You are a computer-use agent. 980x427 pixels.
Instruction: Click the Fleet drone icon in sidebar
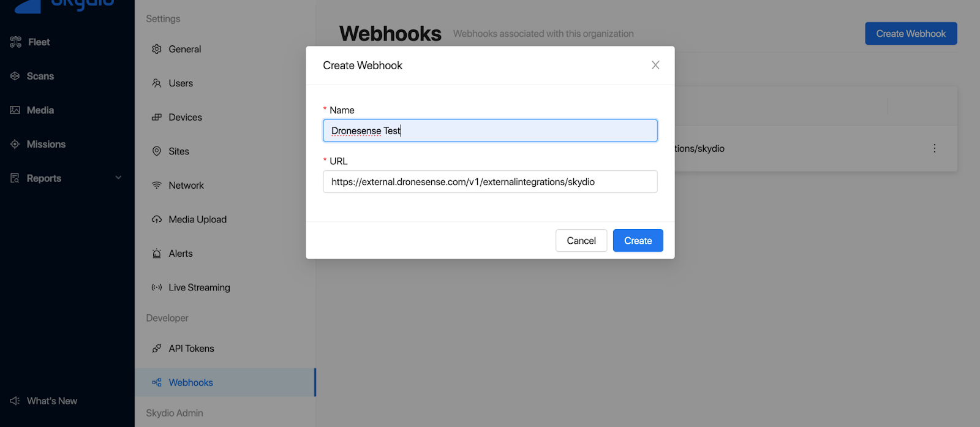pyautogui.click(x=15, y=42)
